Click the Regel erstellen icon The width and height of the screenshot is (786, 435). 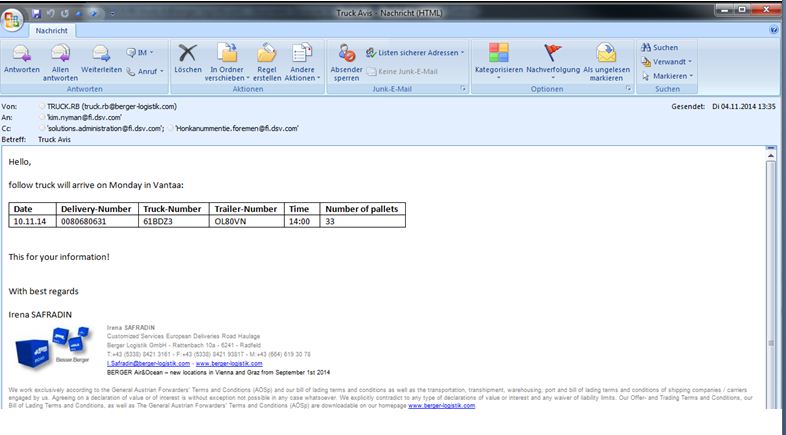[x=267, y=62]
